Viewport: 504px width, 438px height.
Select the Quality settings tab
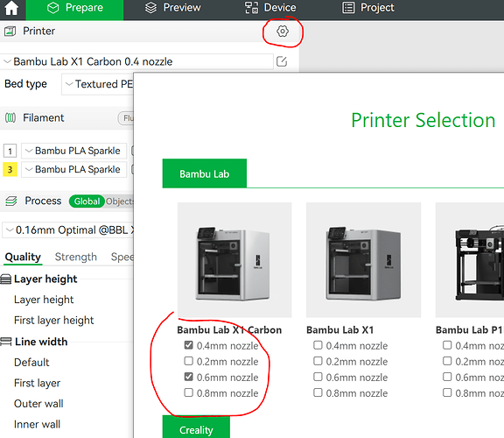point(23,257)
